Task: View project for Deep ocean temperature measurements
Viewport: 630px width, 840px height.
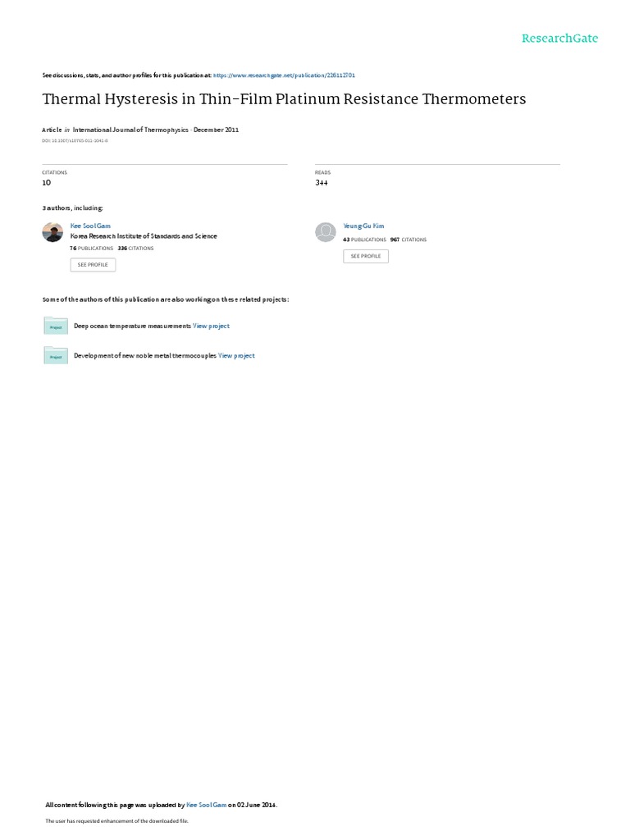Action: tap(211, 326)
